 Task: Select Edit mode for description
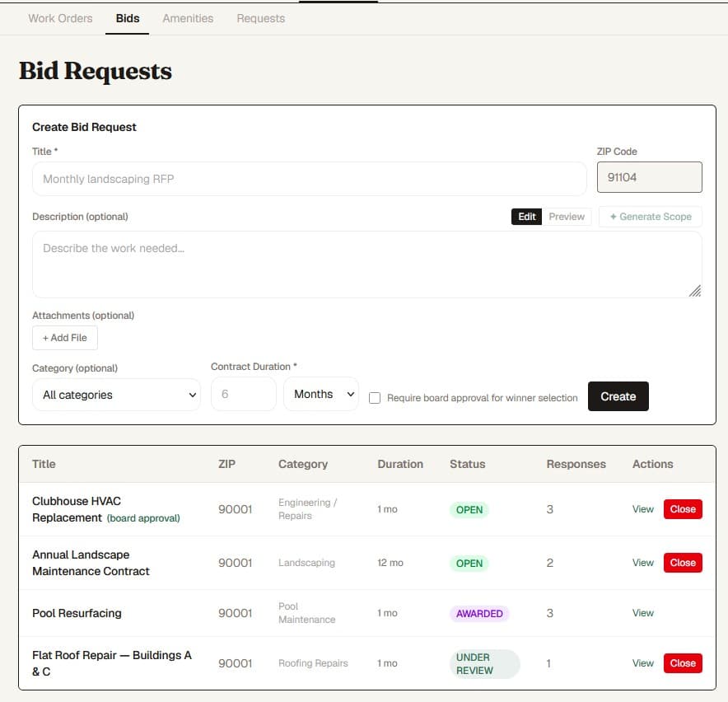526,217
